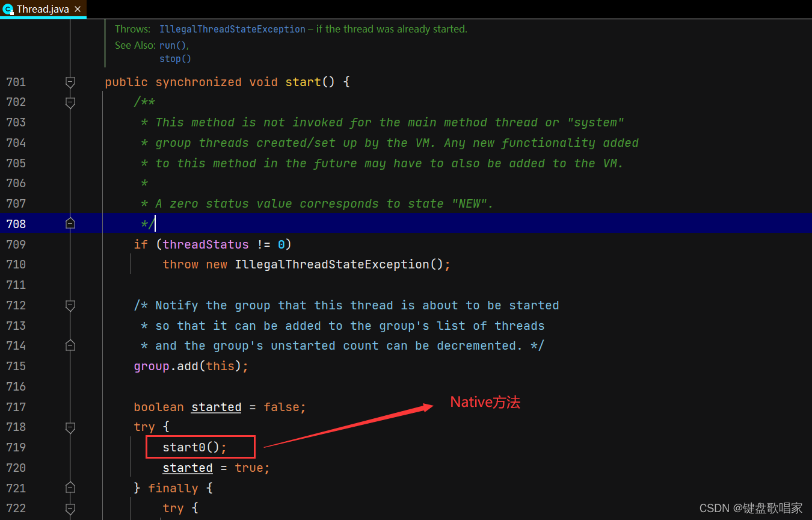Collapse the start() method fold at line 701
812x520 pixels.
tap(70, 82)
